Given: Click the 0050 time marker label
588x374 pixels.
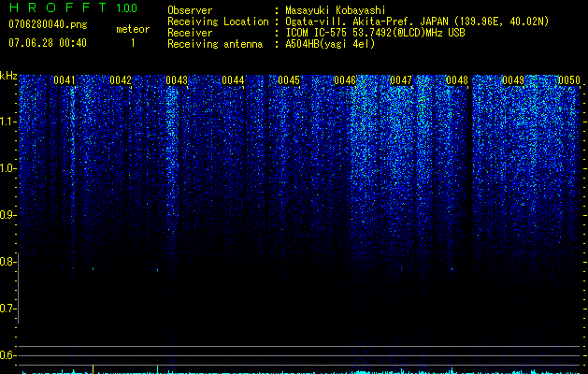Looking at the screenshot, I should (x=569, y=80).
